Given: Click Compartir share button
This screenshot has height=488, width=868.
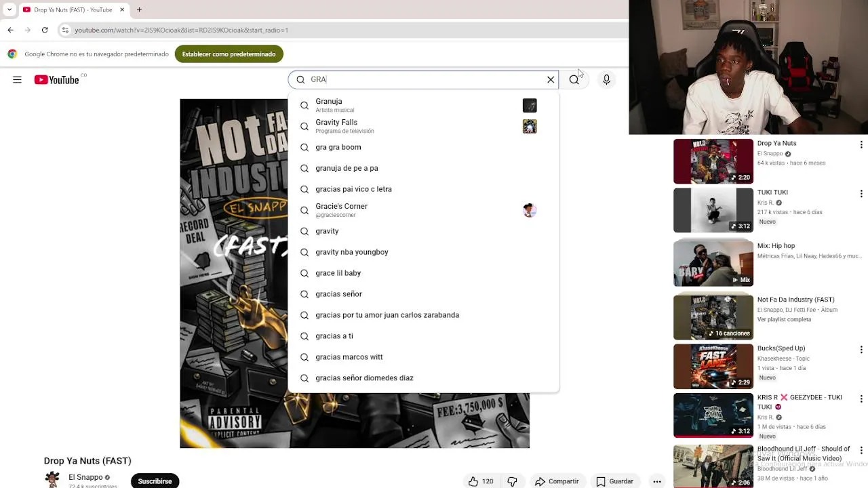Looking at the screenshot, I should tap(557, 481).
